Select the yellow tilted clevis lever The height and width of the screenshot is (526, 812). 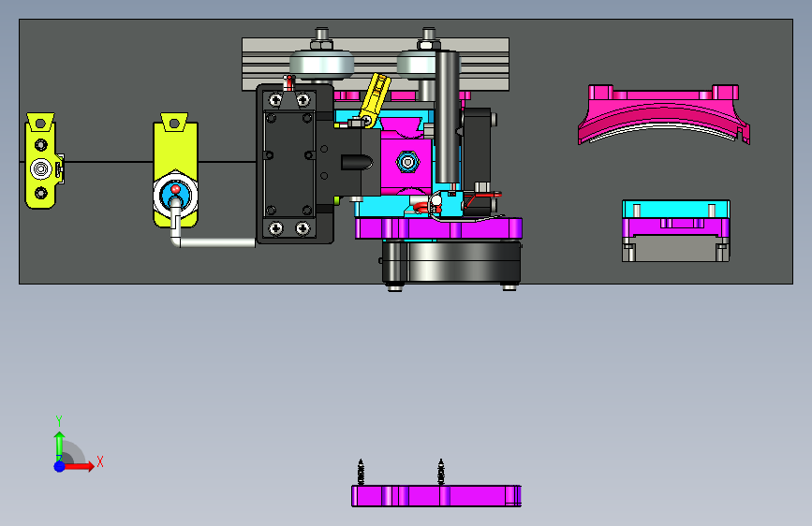click(x=375, y=98)
